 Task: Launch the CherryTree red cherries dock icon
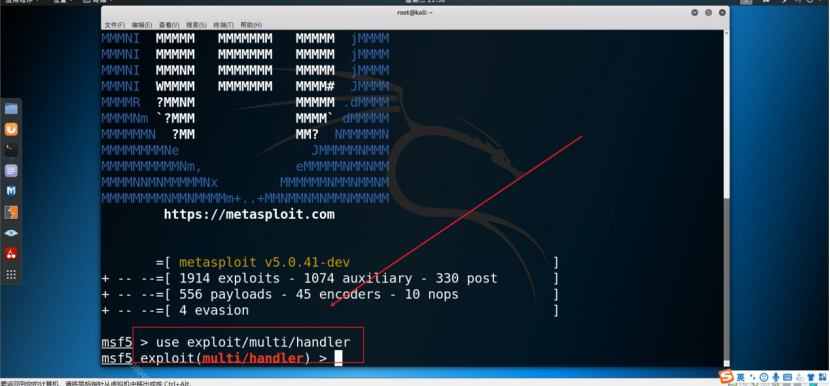coord(11,254)
